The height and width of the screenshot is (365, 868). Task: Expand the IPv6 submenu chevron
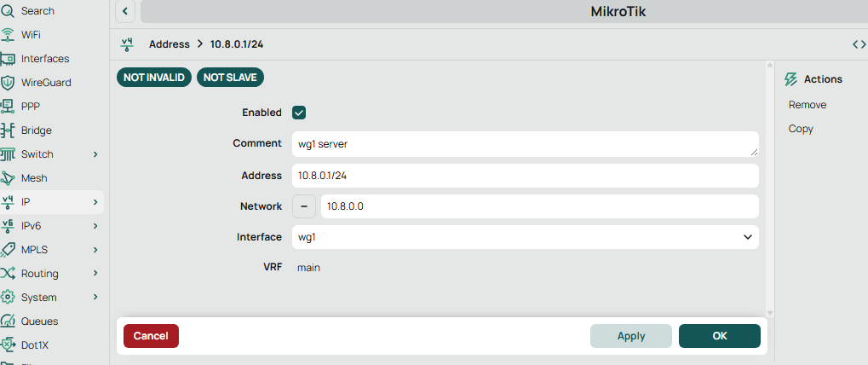coord(95,226)
